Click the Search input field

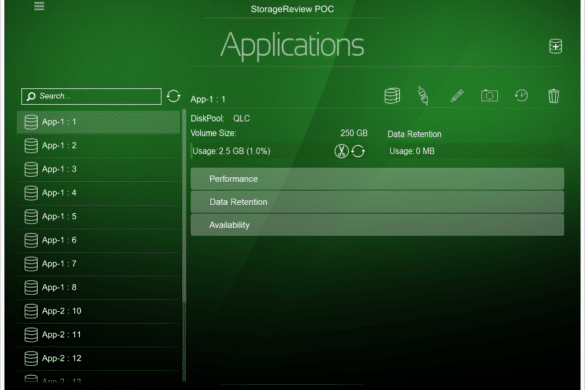pos(91,96)
